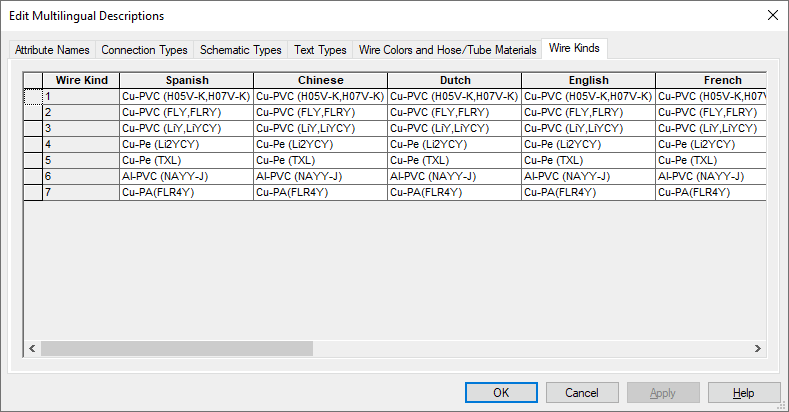Select row header for wire kind 5
Screen dimensions: 789x412
(x=33, y=160)
